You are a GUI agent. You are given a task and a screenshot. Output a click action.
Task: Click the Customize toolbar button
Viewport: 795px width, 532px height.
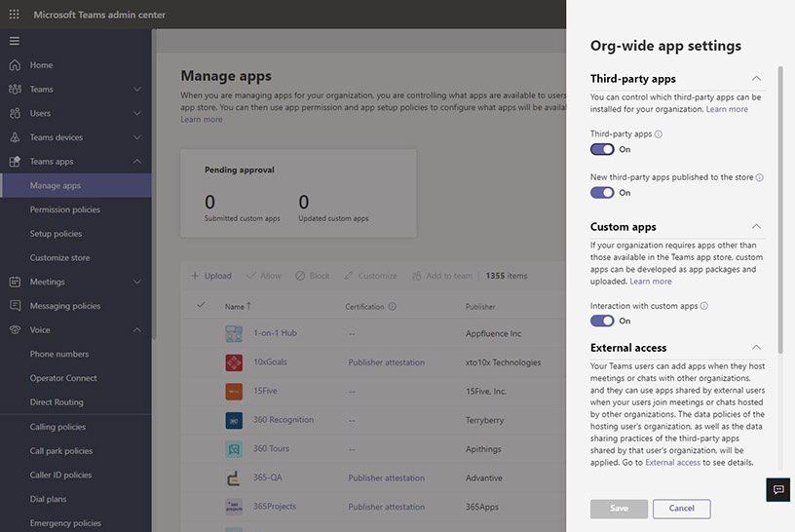click(370, 276)
